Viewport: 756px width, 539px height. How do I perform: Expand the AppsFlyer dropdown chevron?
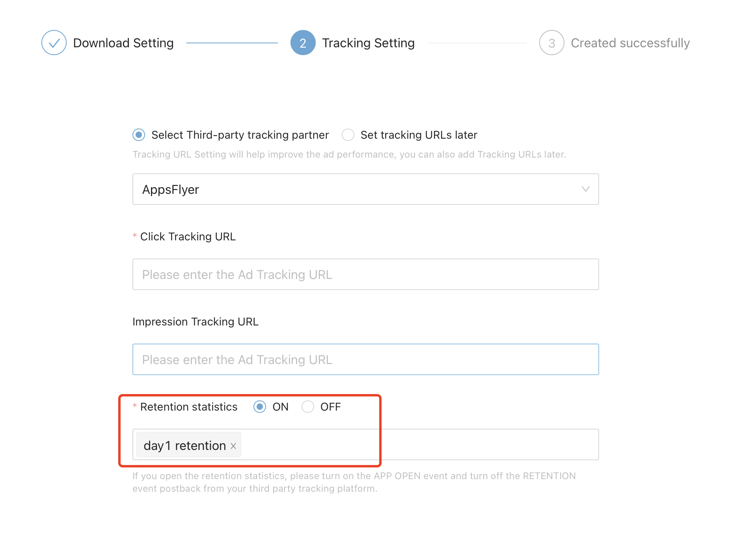(x=585, y=189)
